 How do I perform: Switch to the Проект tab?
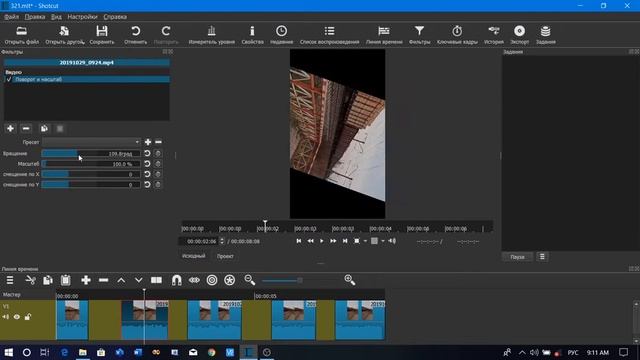tap(225, 256)
